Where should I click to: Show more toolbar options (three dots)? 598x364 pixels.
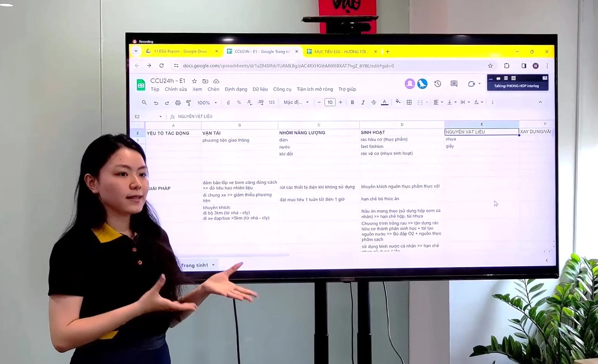point(493,102)
